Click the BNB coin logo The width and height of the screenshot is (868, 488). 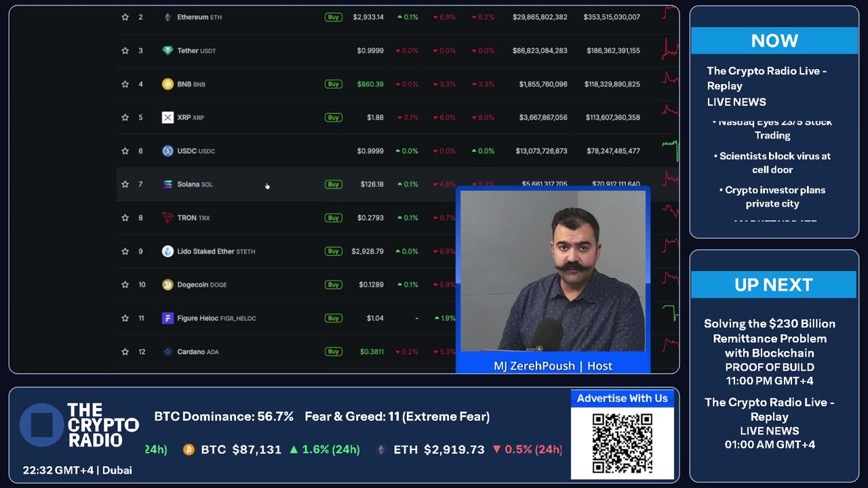167,84
